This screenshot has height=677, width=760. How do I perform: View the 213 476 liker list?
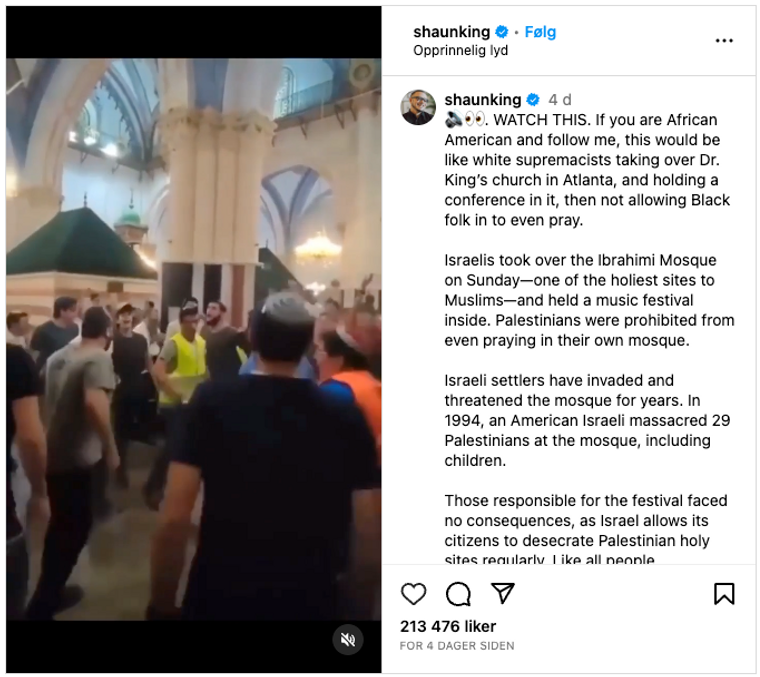coord(448,626)
